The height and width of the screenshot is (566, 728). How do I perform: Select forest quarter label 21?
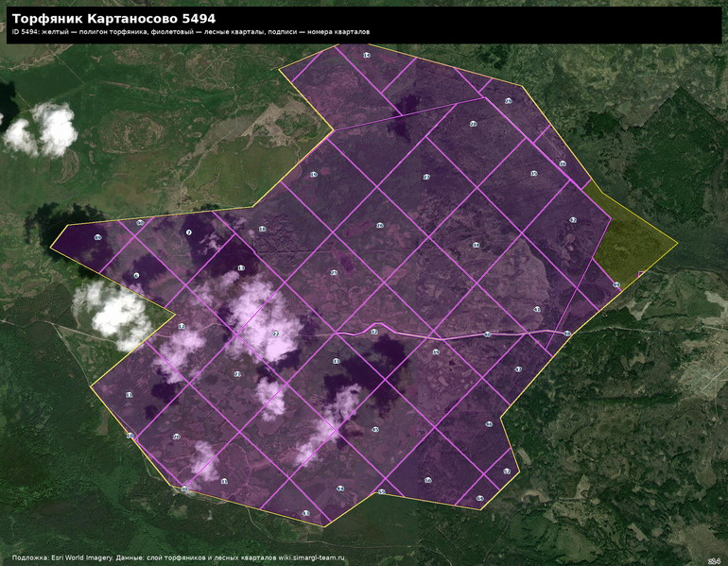coord(237,374)
